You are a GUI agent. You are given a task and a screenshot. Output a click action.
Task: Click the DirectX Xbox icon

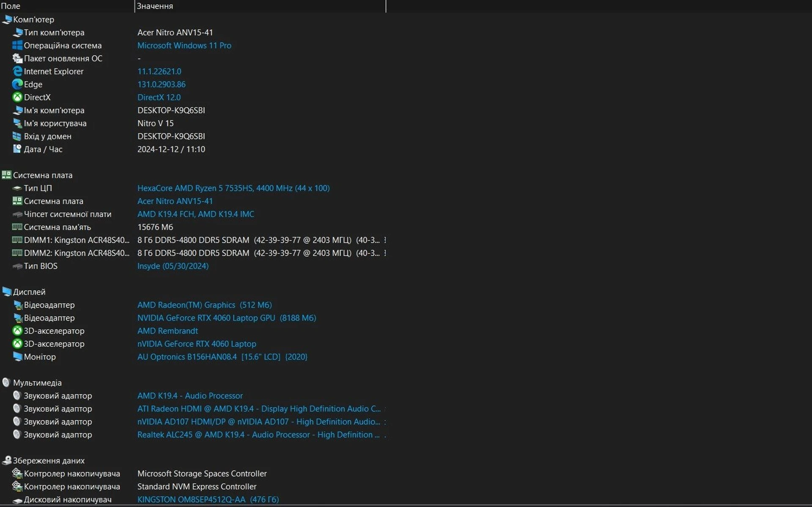coord(17,97)
